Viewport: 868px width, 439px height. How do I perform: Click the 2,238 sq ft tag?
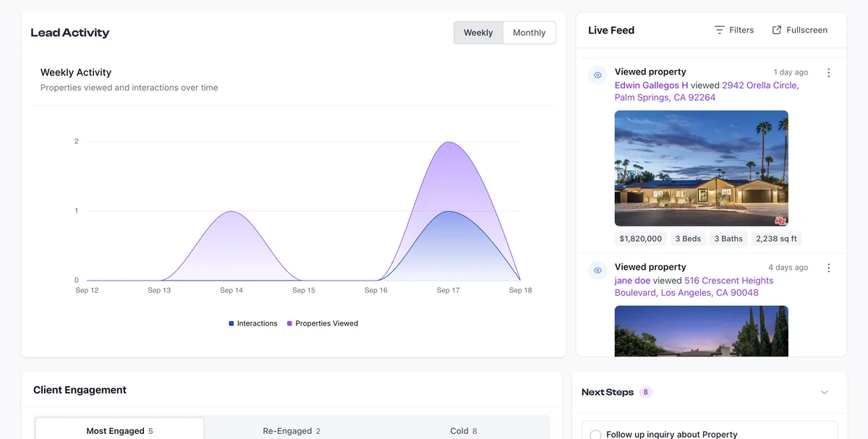pyautogui.click(x=778, y=239)
